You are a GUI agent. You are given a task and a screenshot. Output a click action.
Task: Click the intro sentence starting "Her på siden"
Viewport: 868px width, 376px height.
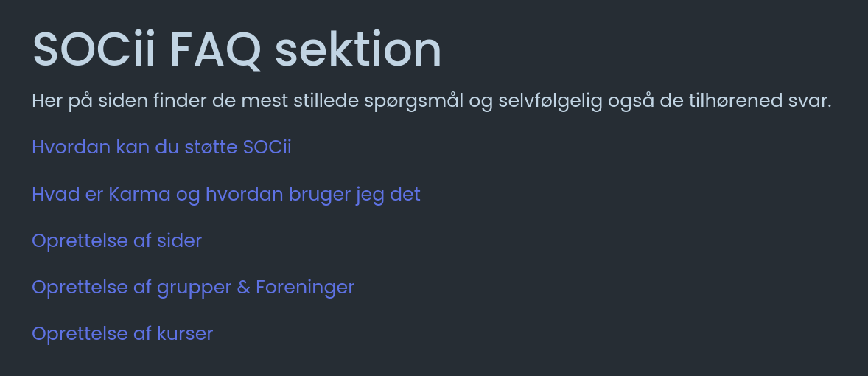coord(431,101)
